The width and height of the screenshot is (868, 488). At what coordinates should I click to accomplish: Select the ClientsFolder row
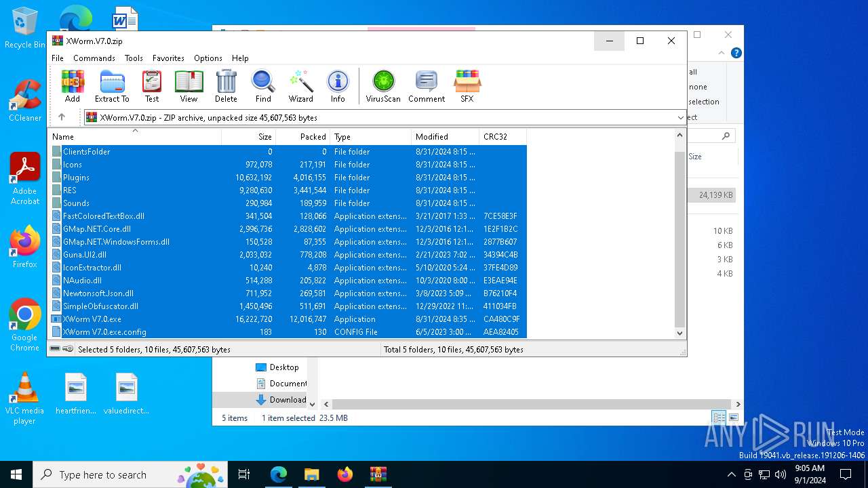288,152
